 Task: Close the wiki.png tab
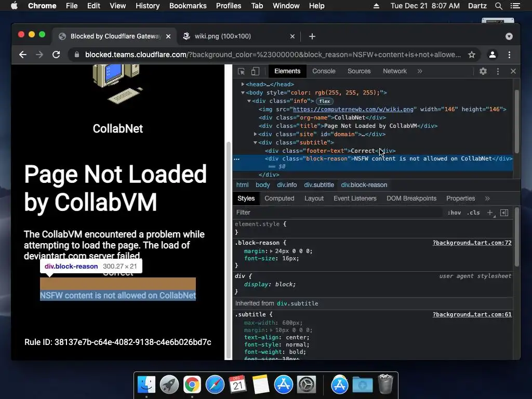292,36
